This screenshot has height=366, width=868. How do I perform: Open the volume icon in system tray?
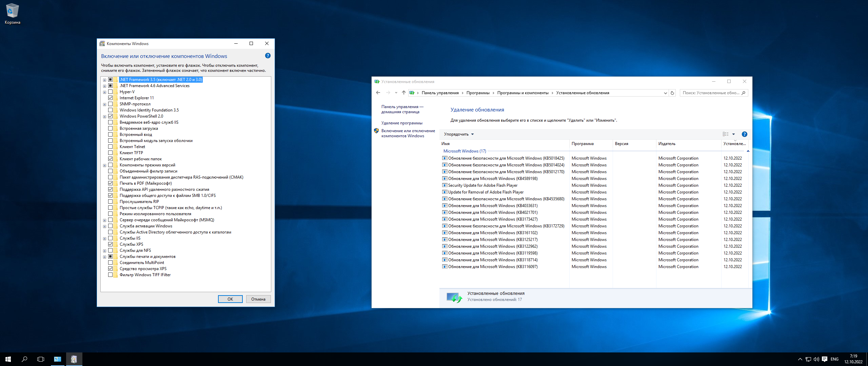816,359
